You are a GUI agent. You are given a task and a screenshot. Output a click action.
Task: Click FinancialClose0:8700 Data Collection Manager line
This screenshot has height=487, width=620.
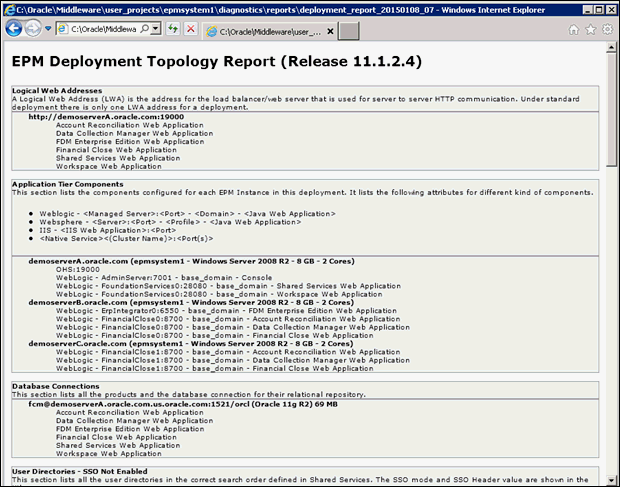(x=233, y=327)
